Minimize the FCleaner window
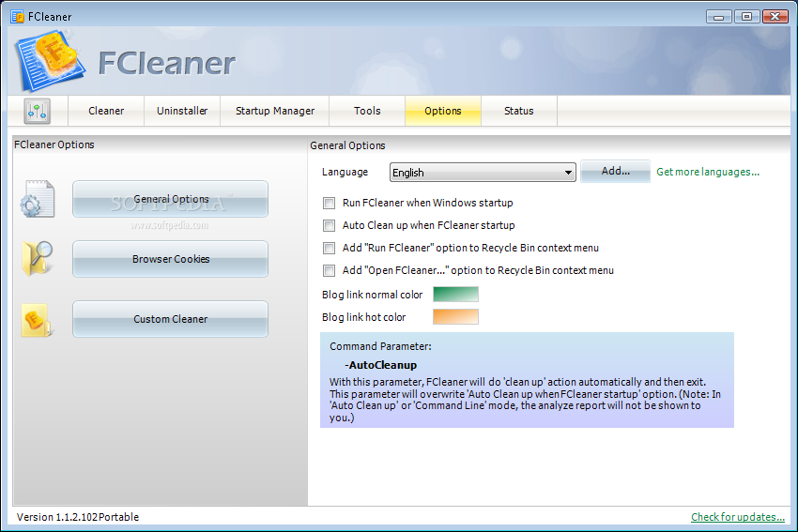 pos(718,17)
